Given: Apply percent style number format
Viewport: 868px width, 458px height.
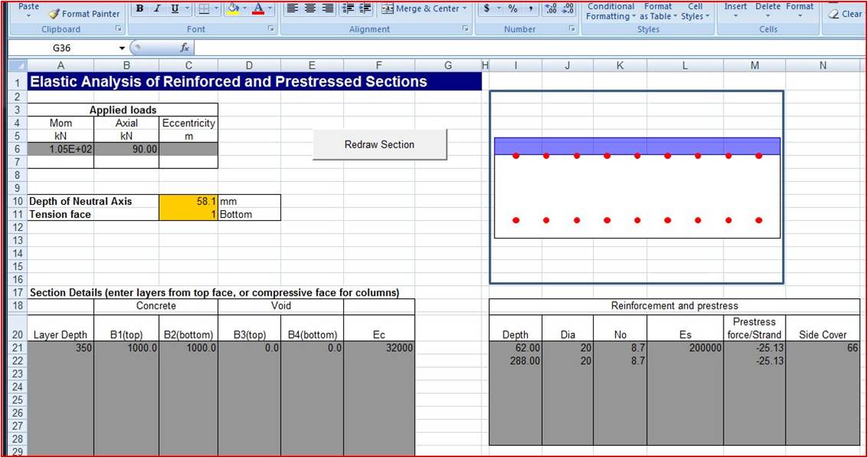Looking at the screenshot, I should (x=513, y=8).
